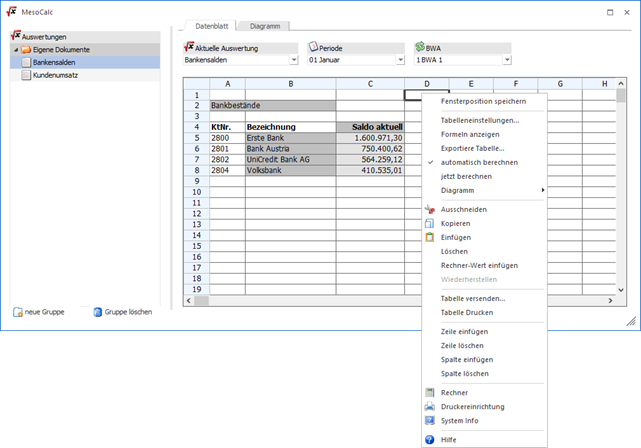Collapse the Eigene Dokumente tree folder
Viewport: 641px width, 448px height.
tap(15, 49)
